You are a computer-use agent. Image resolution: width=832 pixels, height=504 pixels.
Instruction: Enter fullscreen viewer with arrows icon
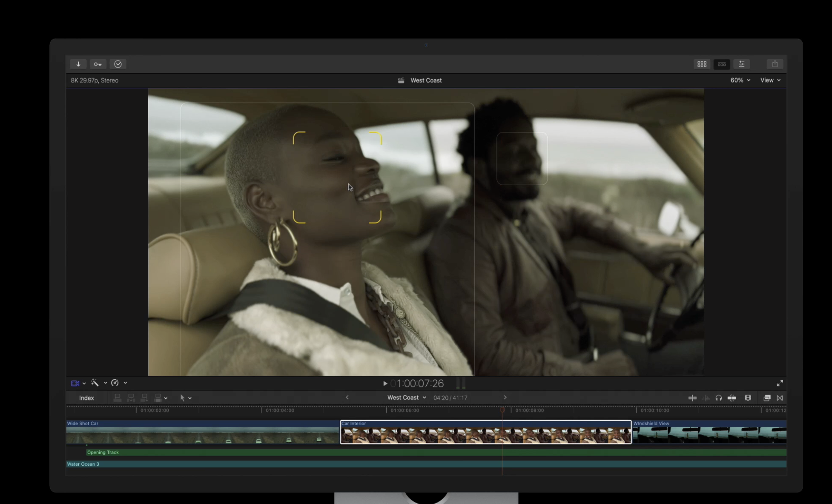coord(780,384)
